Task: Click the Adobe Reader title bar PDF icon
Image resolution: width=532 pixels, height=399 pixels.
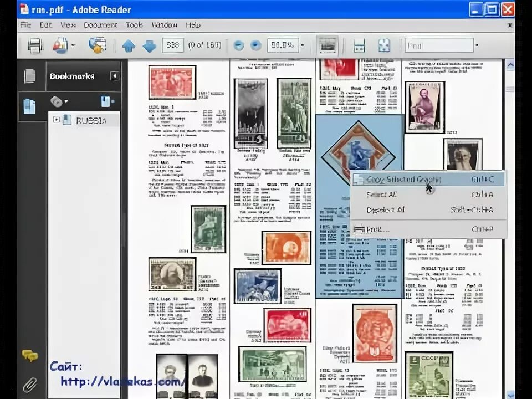Action: point(24,9)
